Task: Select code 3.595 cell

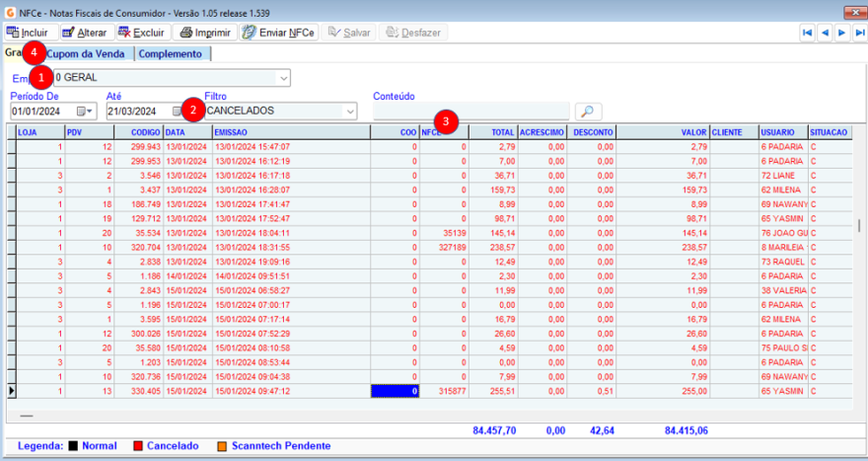Action: click(139, 320)
